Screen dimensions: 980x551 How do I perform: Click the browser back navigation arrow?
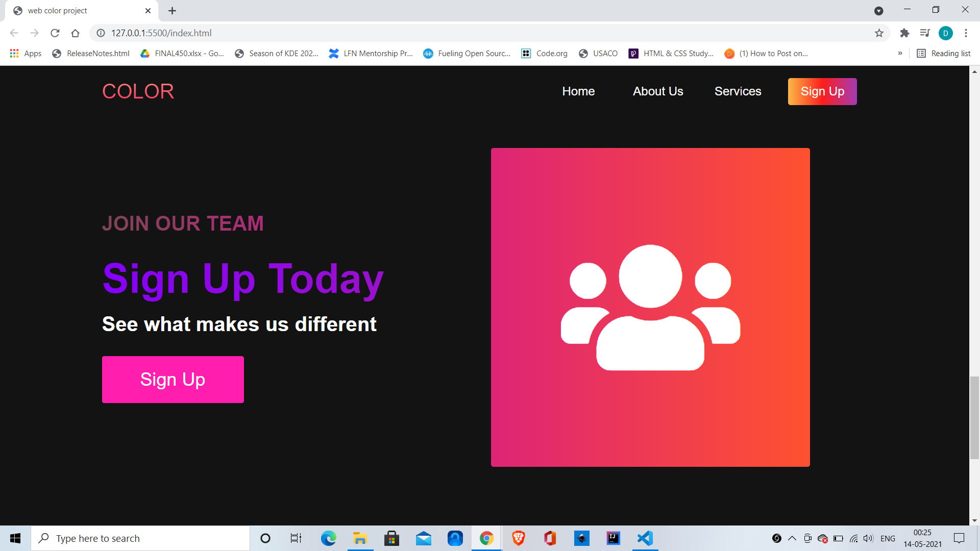(x=13, y=33)
